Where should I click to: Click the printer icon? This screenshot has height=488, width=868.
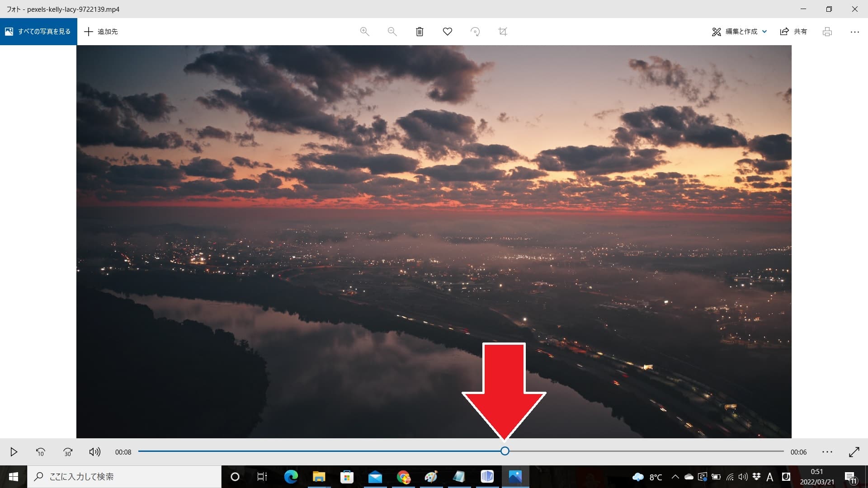click(x=827, y=32)
